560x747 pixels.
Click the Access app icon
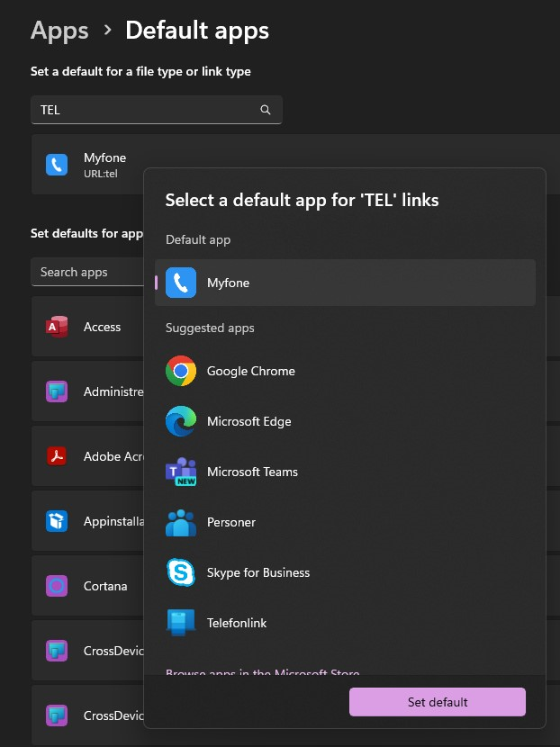57,327
